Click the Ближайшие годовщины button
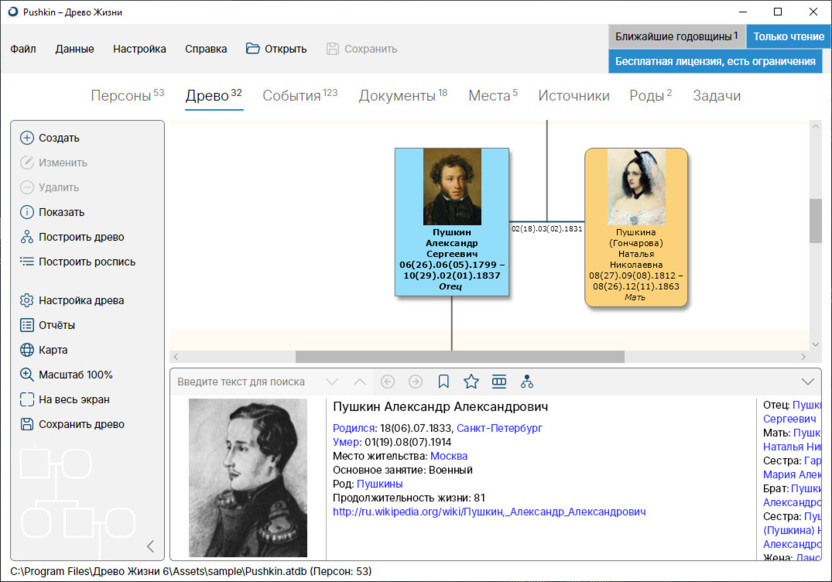Image resolution: width=832 pixels, height=582 pixels. tap(677, 37)
